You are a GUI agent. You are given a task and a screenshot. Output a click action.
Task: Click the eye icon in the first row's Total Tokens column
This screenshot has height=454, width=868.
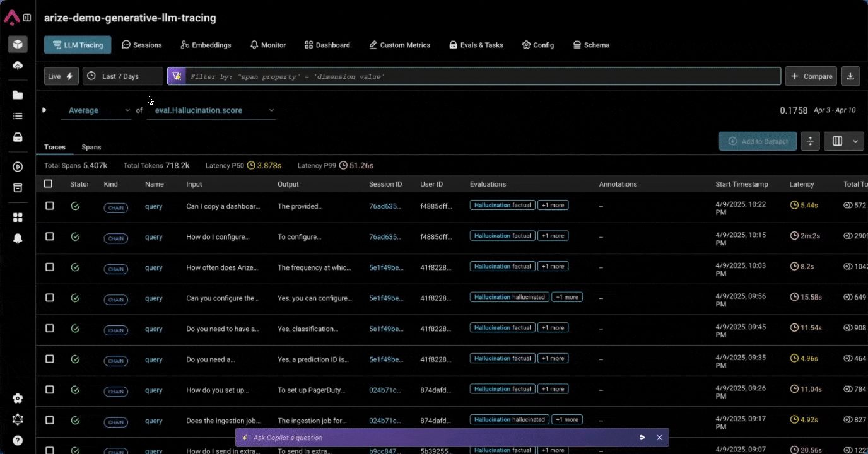pos(848,205)
